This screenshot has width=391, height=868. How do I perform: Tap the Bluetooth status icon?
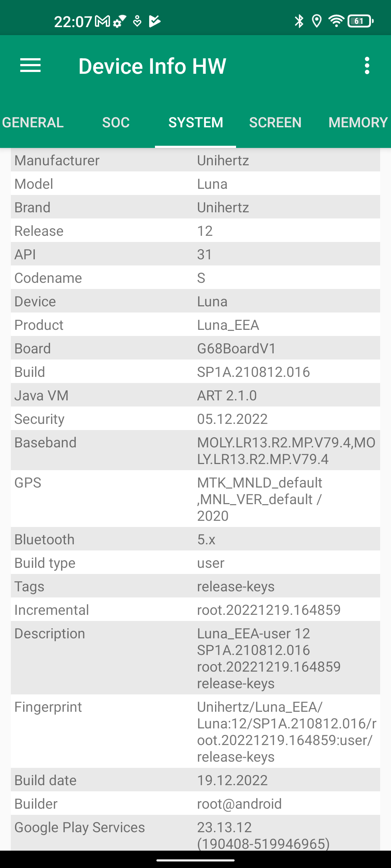299,21
